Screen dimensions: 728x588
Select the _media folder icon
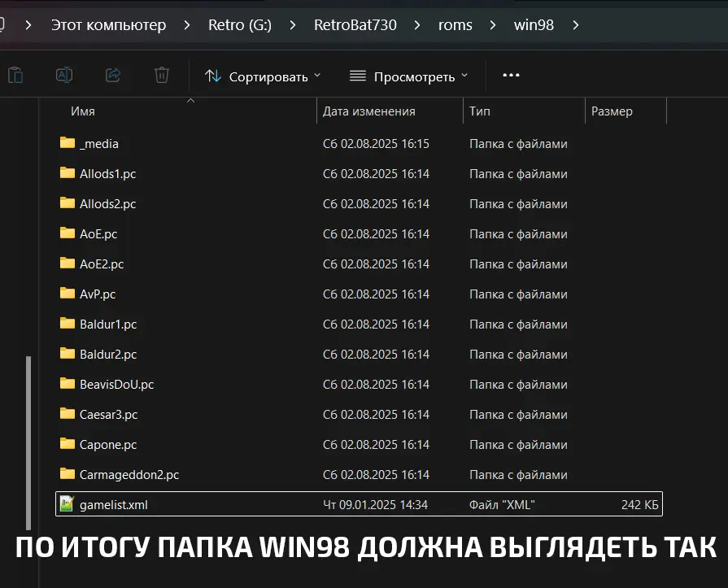click(68, 142)
